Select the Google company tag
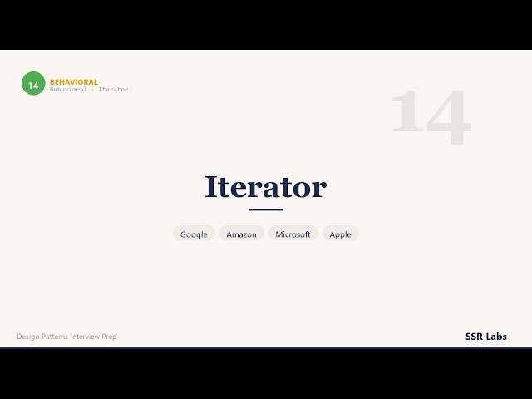This screenshot has height=399, width=532. point(194,234)
